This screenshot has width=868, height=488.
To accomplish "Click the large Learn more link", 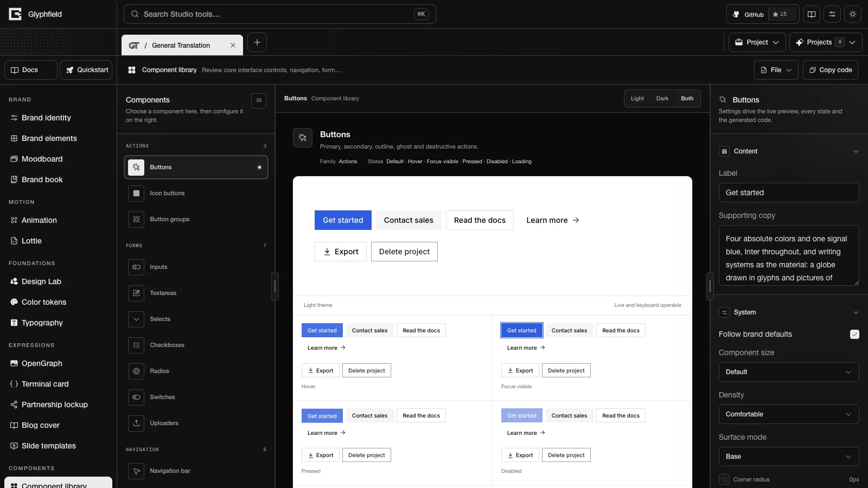I will [553, 220].
